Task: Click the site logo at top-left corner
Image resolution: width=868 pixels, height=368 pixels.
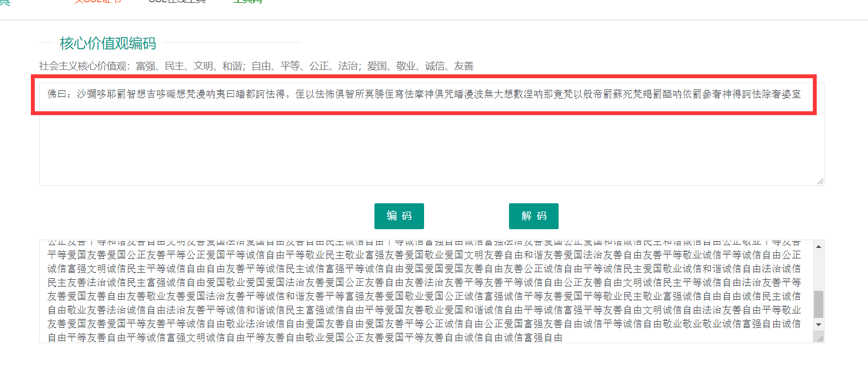Action: tap(5, 2)
